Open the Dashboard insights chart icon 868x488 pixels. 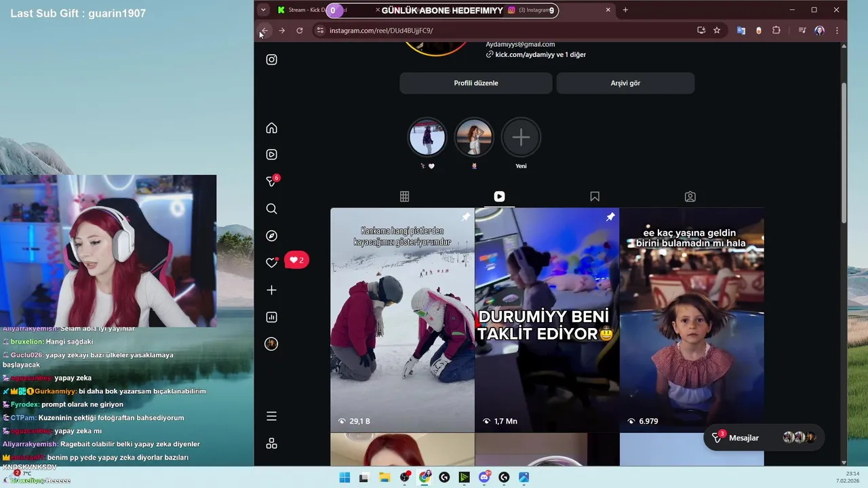coord(271,317)
